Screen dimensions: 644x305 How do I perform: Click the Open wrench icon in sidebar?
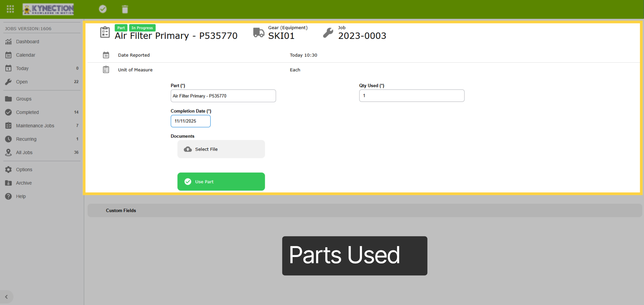tap(9, 82)
